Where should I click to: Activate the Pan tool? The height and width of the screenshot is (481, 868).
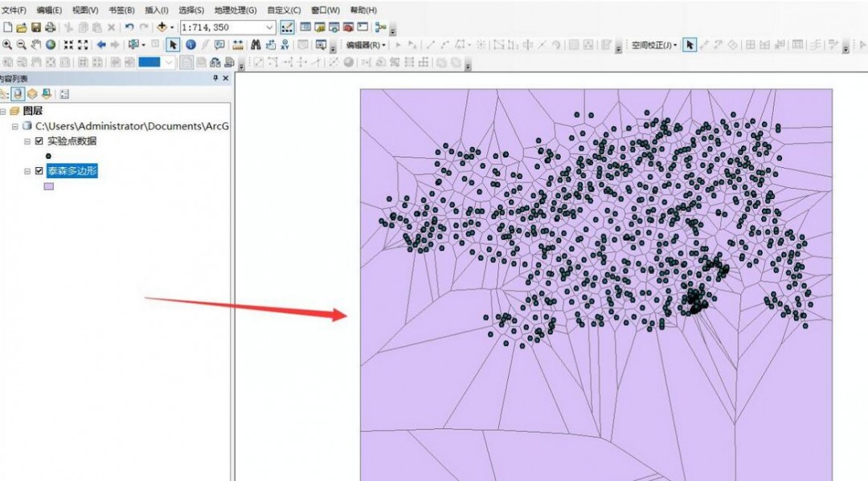click(x=35, y=45)
